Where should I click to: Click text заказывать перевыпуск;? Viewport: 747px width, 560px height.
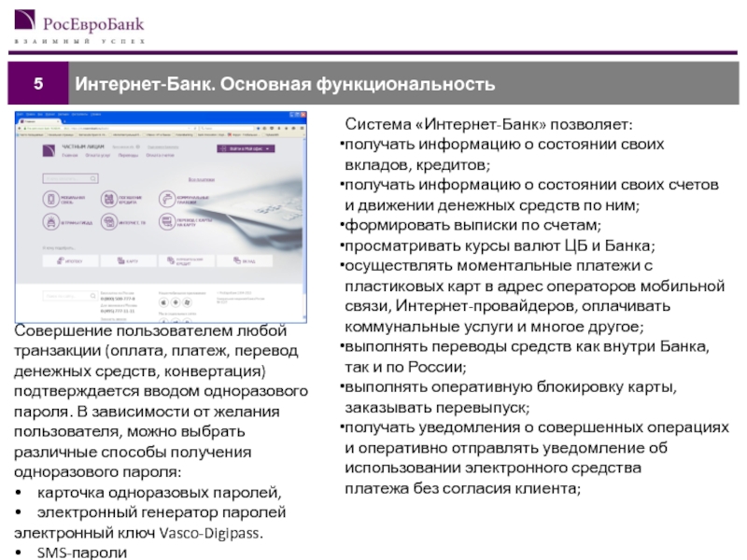tap(437, 408)
